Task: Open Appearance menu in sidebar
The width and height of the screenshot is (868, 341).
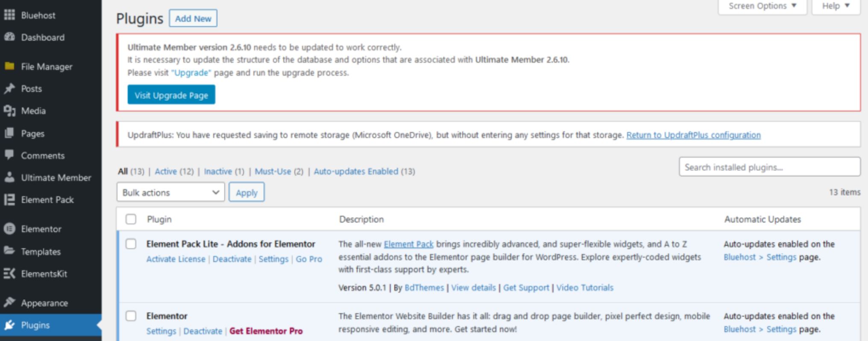Action: tap(44, 303)
